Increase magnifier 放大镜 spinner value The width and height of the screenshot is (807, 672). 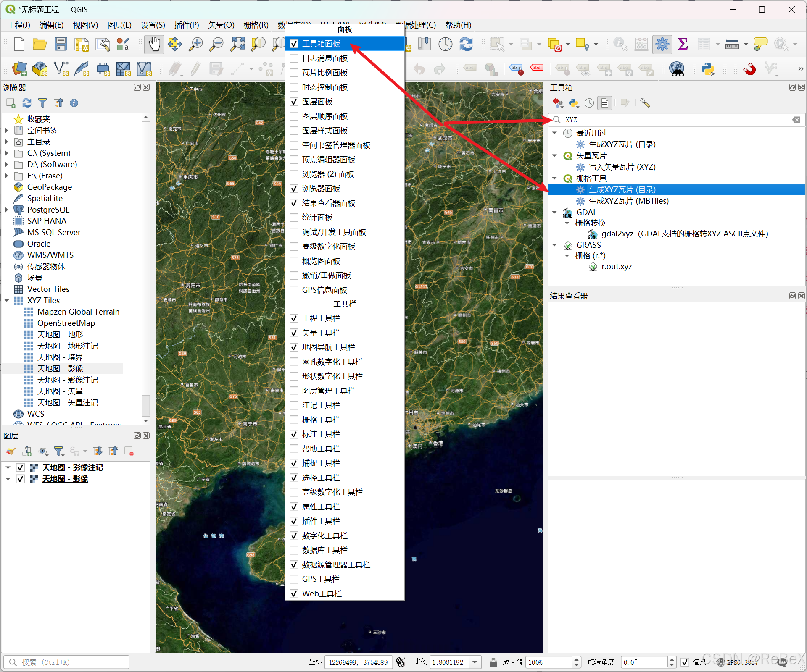(577, 659)
